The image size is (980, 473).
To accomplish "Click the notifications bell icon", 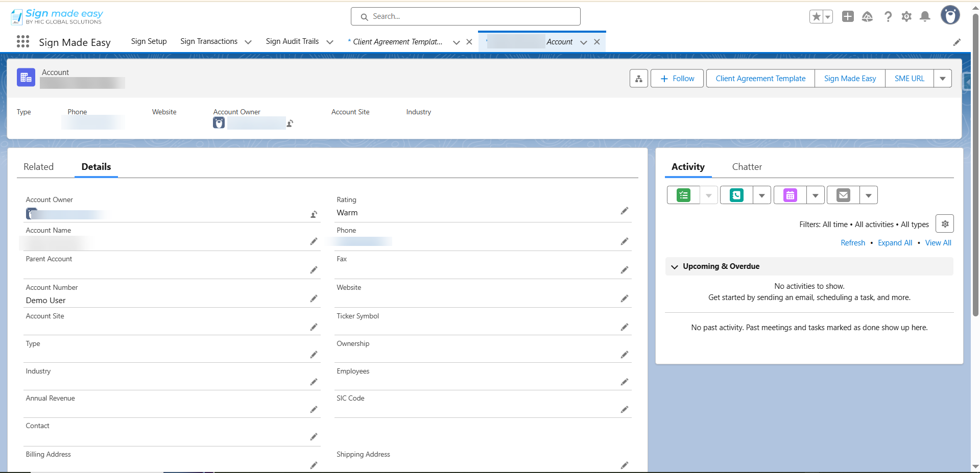I will click(x=924, y=17).
